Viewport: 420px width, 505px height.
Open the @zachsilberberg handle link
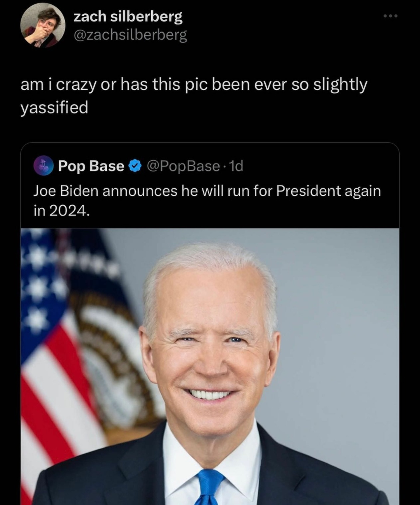130,35
